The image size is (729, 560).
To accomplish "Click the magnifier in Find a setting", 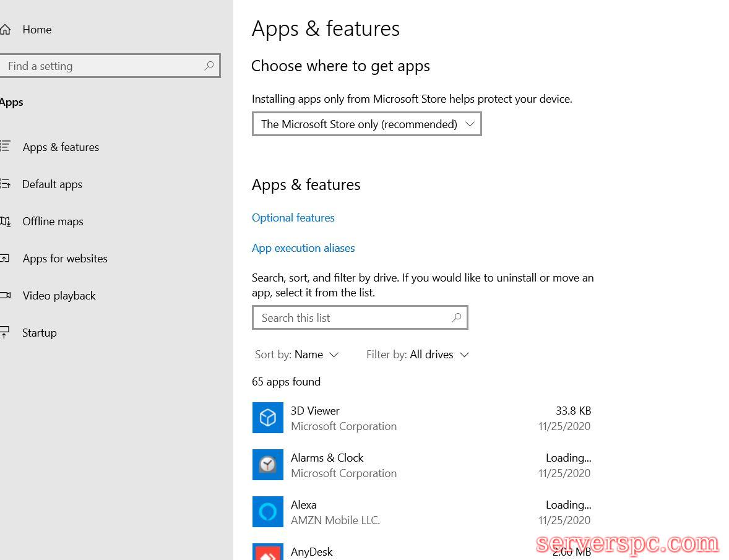I will click(209, 66).
